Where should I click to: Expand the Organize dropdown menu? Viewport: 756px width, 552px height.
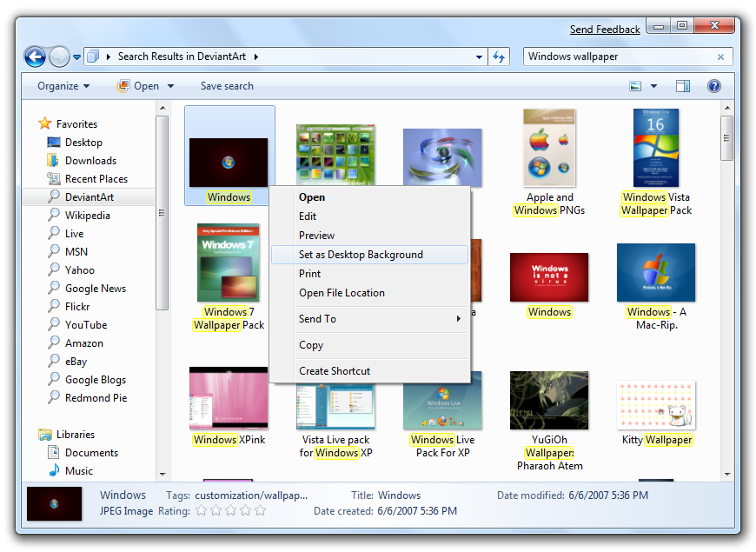click(x=63, y=86)
